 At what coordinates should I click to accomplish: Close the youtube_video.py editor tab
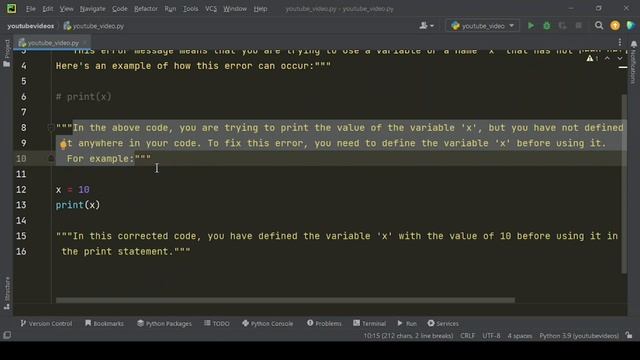pyautogui.click(x=85, y=42)
